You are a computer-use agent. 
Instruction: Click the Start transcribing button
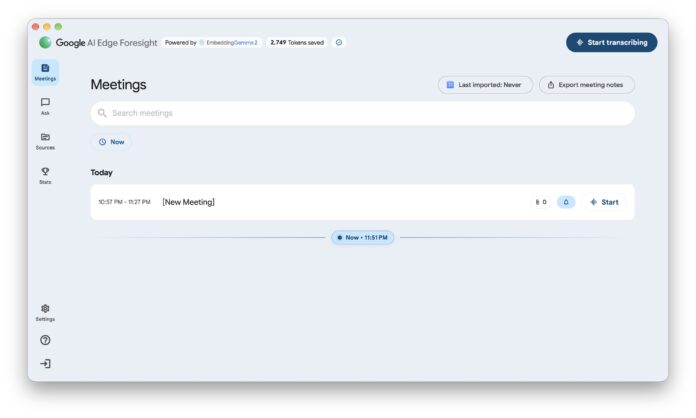click(x=611, y=42)
